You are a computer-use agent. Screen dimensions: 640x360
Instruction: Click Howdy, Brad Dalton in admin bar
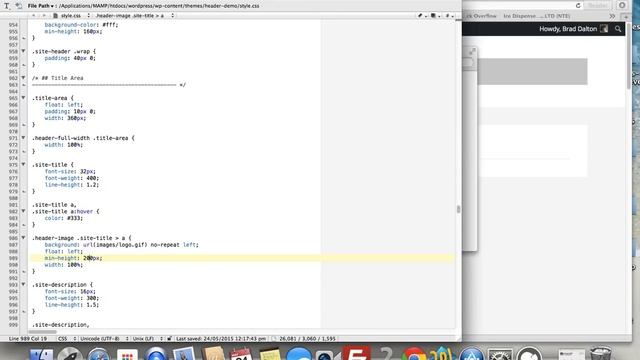point(568,29)
